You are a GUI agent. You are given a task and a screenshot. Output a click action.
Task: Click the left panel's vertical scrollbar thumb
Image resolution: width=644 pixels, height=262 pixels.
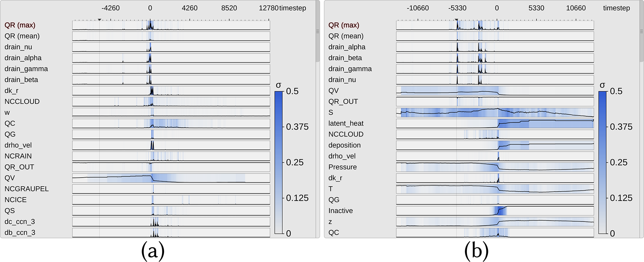(x=317, y=31)
